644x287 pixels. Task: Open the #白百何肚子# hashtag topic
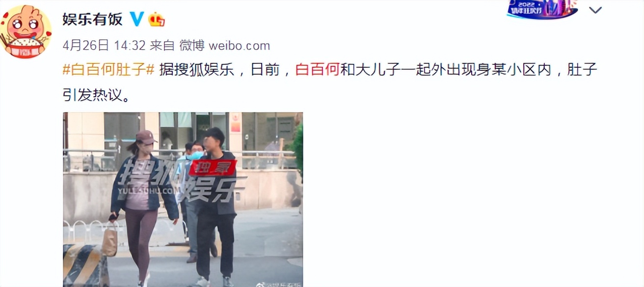[108, 70]
